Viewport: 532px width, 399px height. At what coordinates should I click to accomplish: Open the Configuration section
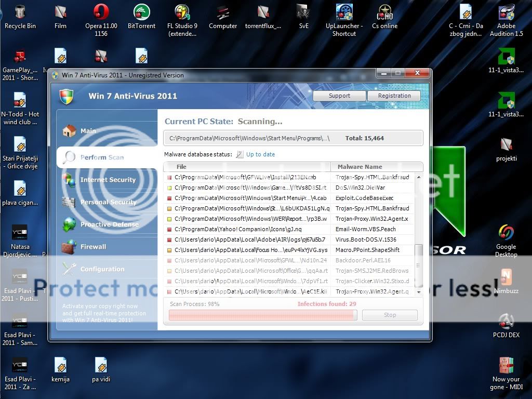pyautogui.click(x=107, y=269)
